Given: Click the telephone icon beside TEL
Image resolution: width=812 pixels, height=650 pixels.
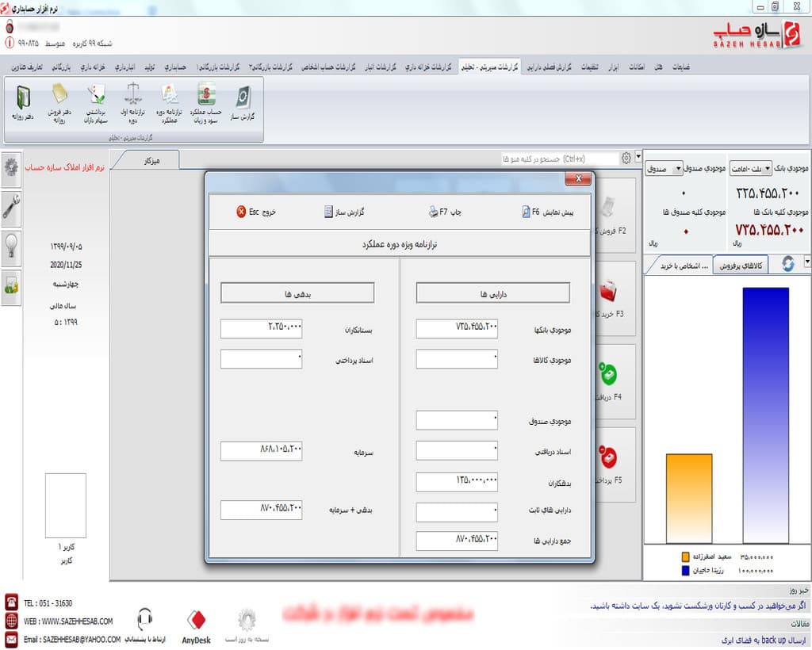Looking at the screenshot, I should point(11,602).
